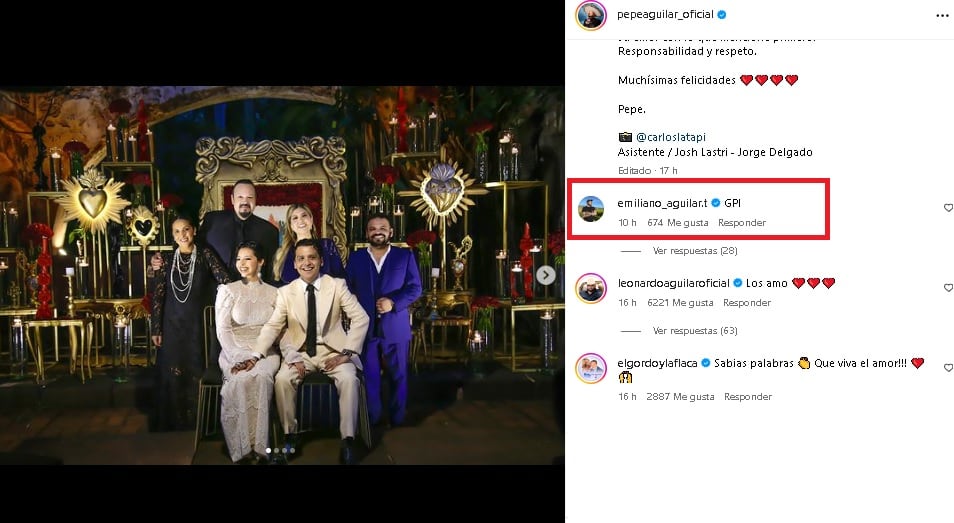Like emiliano_aguilar.t's GPI comment
This screenshot has width=954, height=523.
click(x=947, y=208)
